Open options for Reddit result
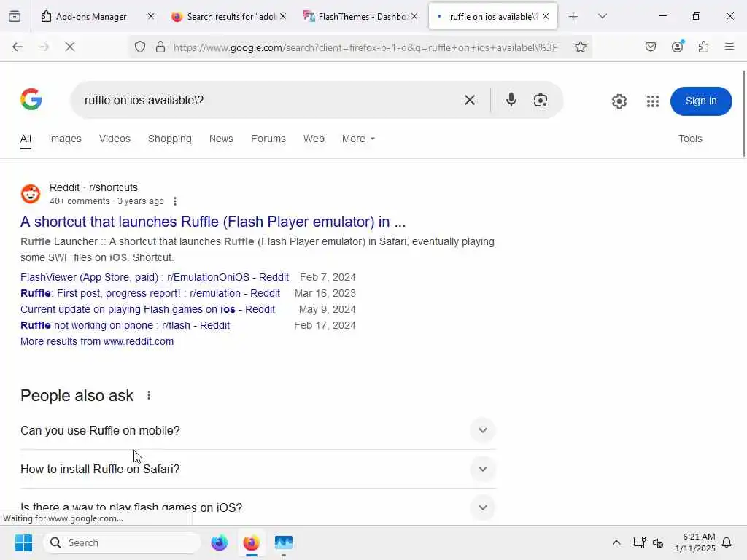Image resolution: width=747 pixels, height=560 pixels. tap(175, 201)
